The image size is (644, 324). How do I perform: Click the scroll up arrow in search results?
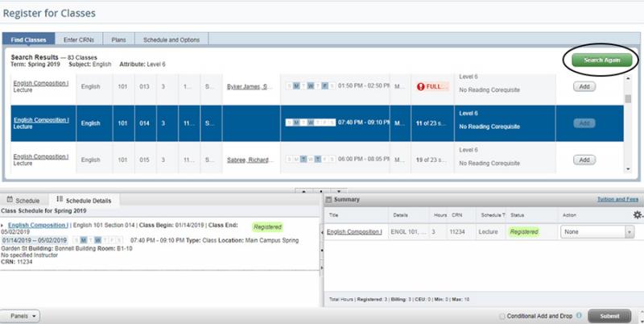(x=629, y=76)
